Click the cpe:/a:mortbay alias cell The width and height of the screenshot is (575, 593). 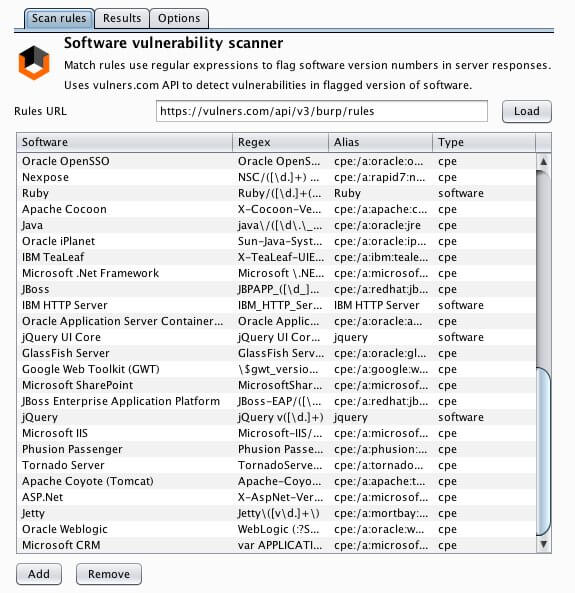click(381, 513)
